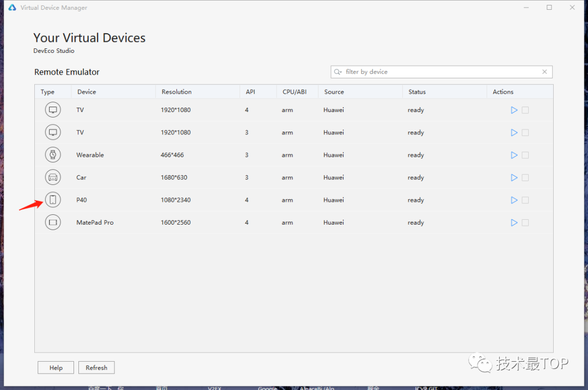Select the TV type icon, API 4 row
This screenshot has width=588, height=390.
pos(53,110)
